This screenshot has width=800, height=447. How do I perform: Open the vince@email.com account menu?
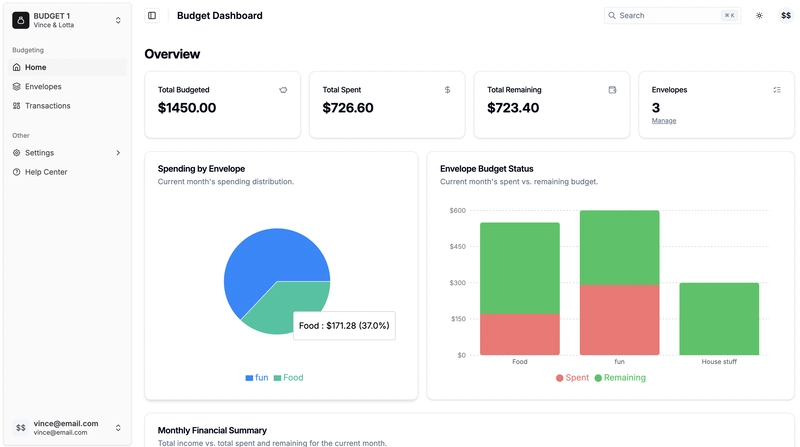point(67,428)
